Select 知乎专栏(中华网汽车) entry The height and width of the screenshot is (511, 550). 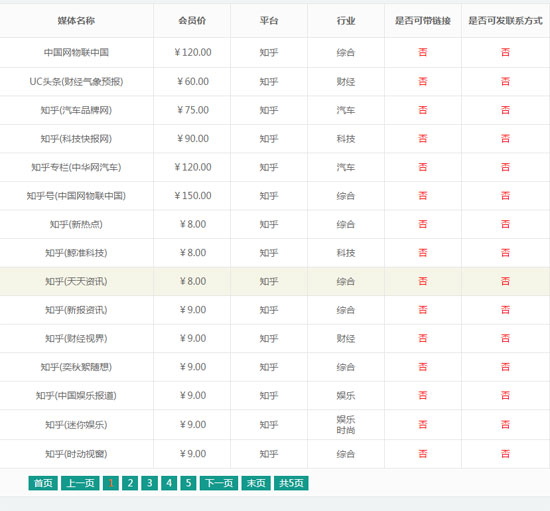click(76, 167)
